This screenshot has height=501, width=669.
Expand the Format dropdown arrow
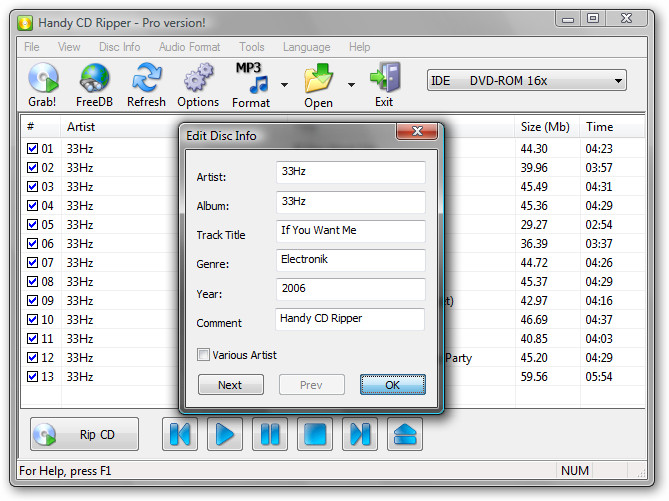click(x=284, y=84)
